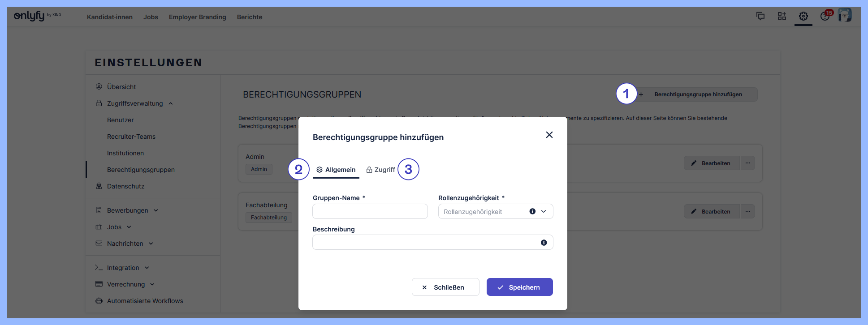Open more options for Admin group
Screen dimensions: 868x325
click(x=748, y=163)
